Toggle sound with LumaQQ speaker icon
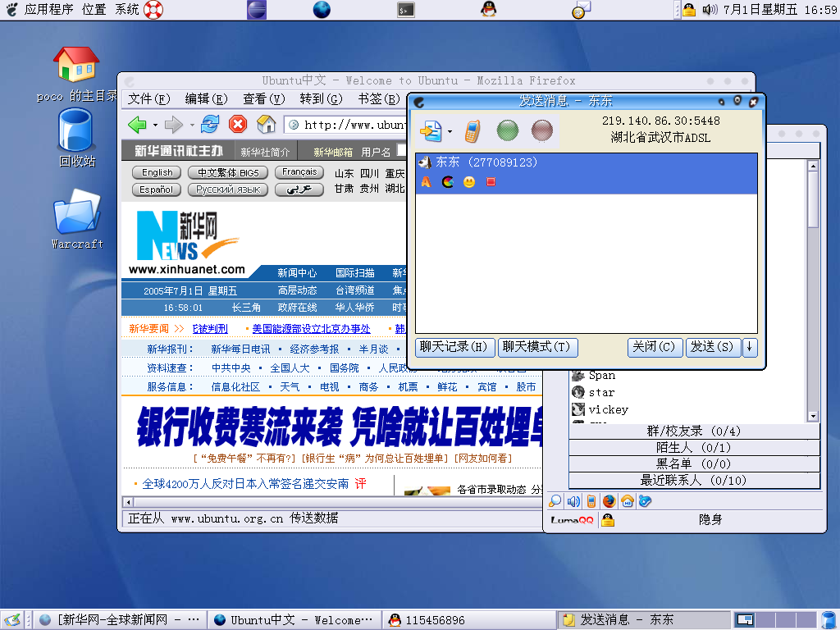Screen dimensions: 840x630 [x=573, y=501]
